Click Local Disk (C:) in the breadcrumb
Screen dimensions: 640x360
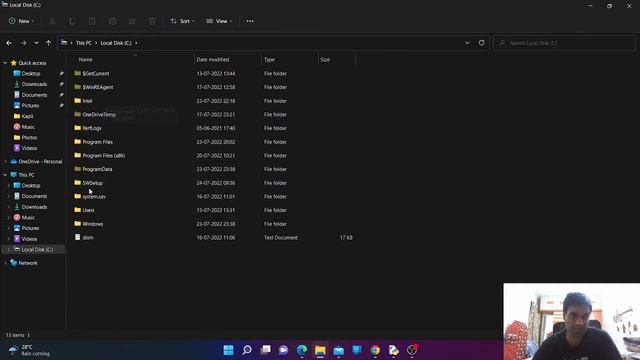point(116,43)
